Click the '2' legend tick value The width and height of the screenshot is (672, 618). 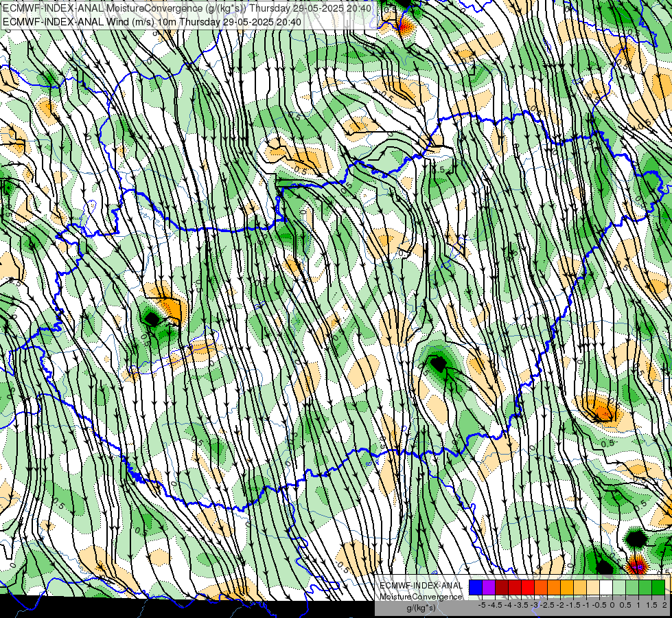(x=664, y=605)
